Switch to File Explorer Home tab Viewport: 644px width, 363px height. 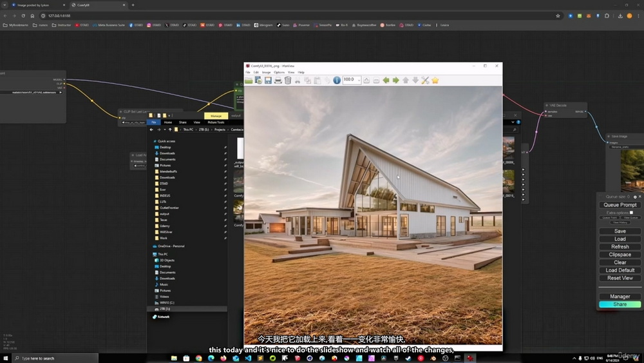(168, 122)
